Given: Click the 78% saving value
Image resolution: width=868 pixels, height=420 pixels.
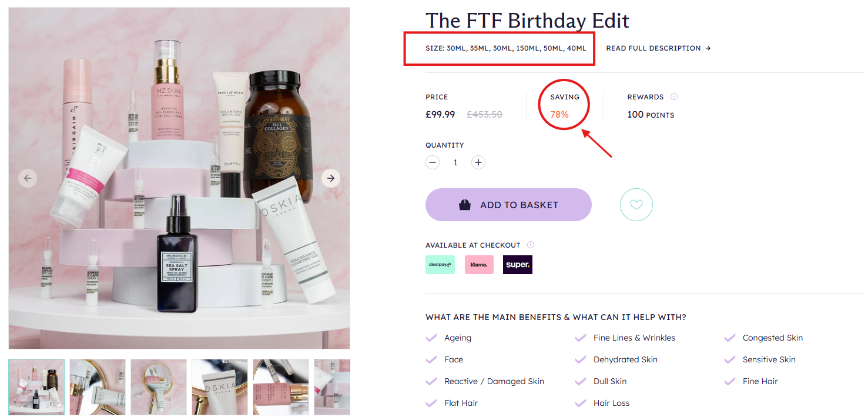Looking at the screenshot, I should (559, 114).
